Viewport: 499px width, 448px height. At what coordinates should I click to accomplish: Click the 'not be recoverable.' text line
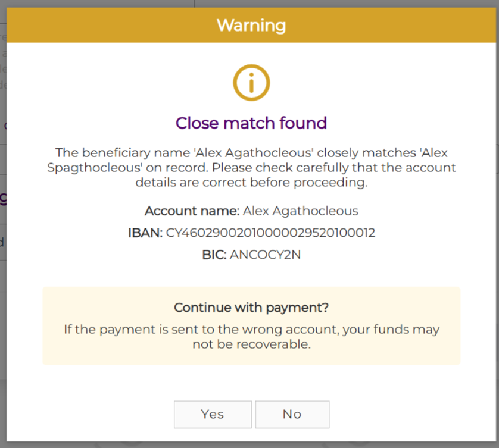pos(251,344)
